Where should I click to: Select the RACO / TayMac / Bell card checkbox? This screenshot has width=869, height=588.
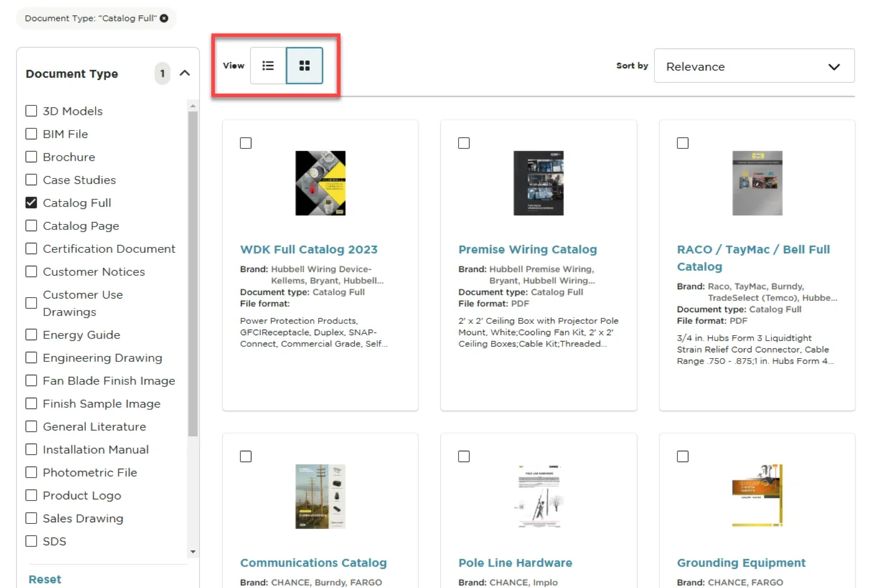(682, 143)
